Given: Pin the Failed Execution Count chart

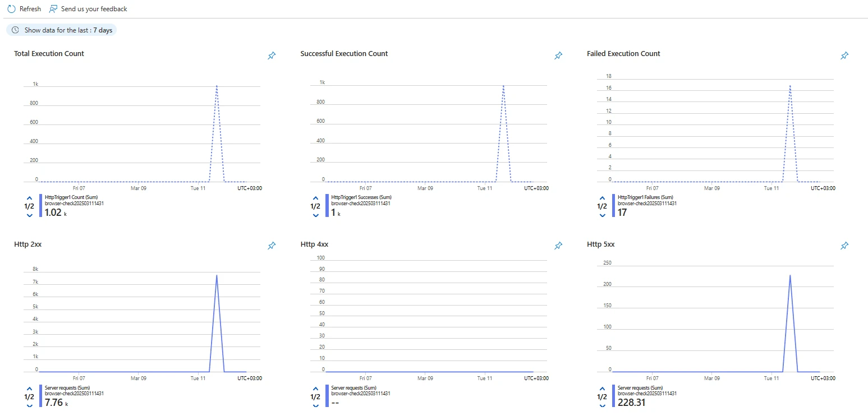Looking at the screenshot, I should point(844,56).
